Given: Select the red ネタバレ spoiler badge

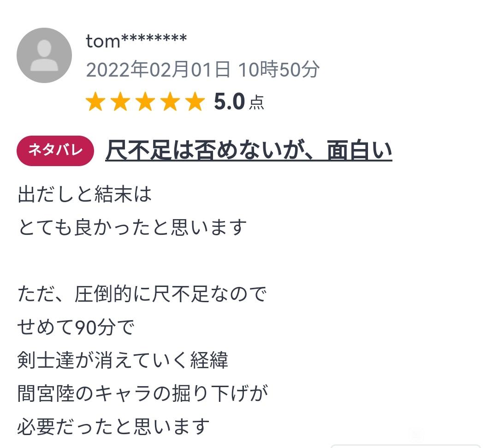Looking at the screenshot, I should [x=55, y=150].
